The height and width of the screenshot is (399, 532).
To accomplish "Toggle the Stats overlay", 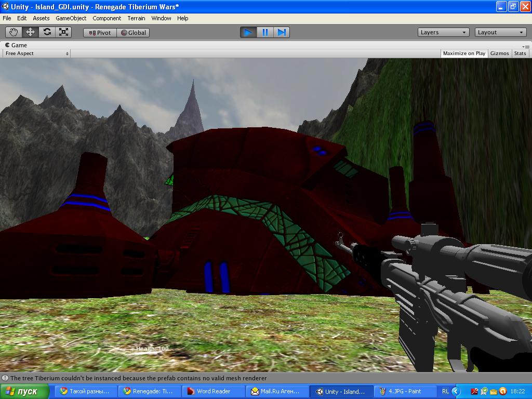I will pyautogui.click(x=520, y=54).
